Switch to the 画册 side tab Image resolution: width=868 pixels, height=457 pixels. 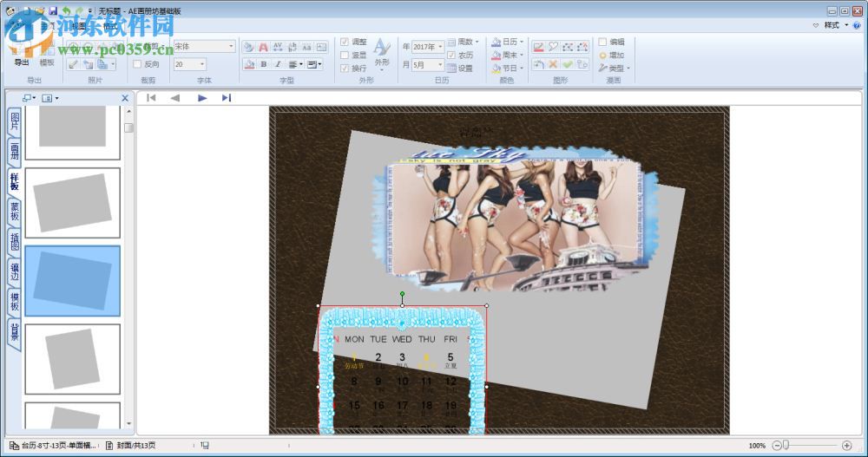coord(15,151)
